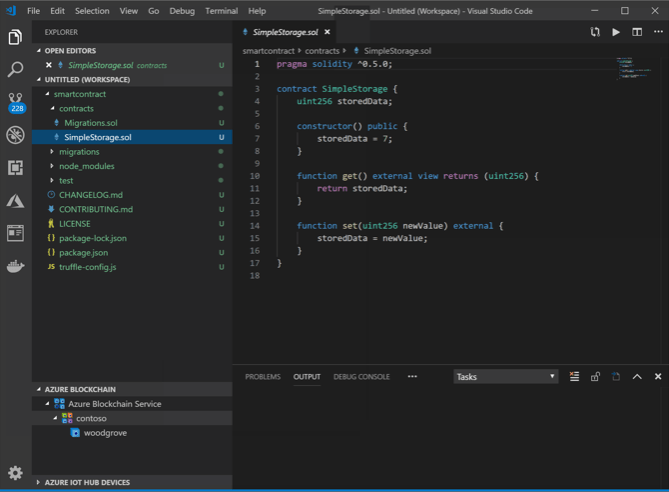Close the output panel
669x492 pixels.
[658, 376]
